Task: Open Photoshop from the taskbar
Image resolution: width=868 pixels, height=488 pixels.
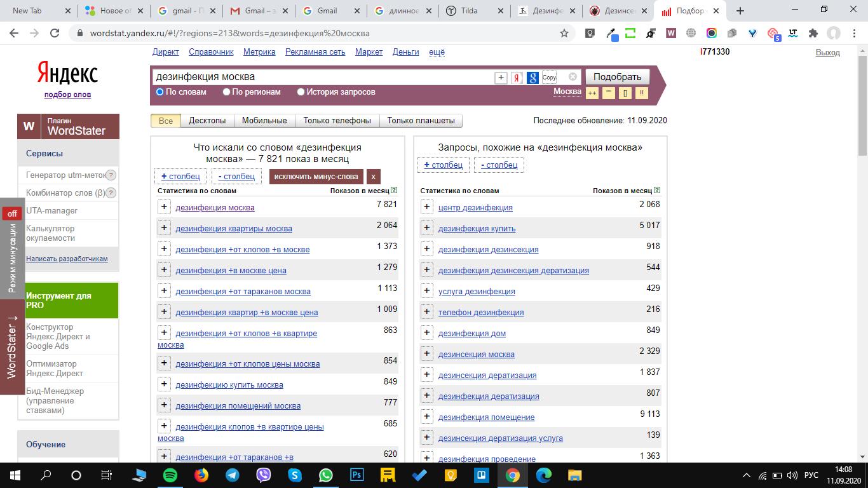Action: (356, 475)
